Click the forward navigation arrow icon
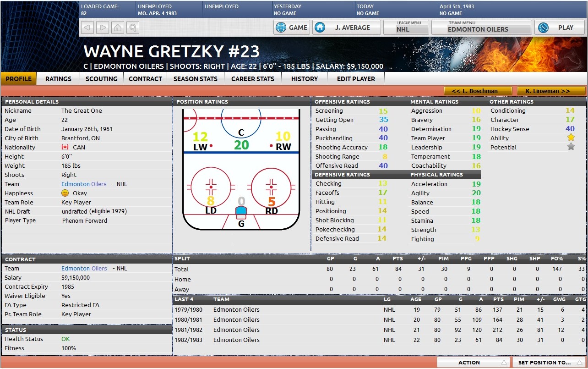This screenshot has height=369, width=588. click(103, 28)
